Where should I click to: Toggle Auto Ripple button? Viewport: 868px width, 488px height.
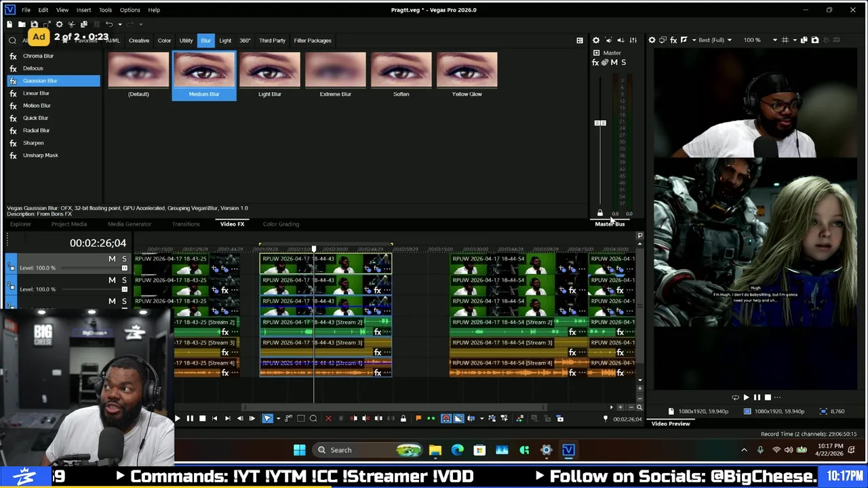tap(471, 418)
